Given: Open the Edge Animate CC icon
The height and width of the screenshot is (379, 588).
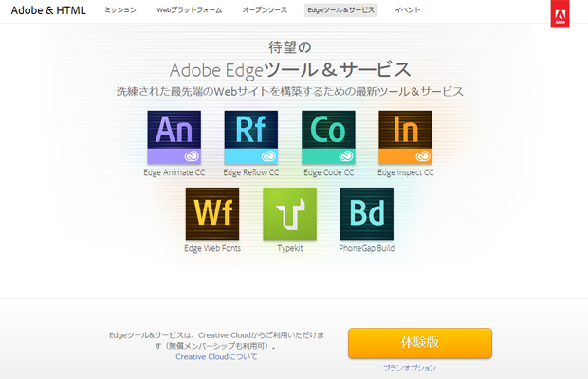Looking at the screenshot, I should point(174,137).
